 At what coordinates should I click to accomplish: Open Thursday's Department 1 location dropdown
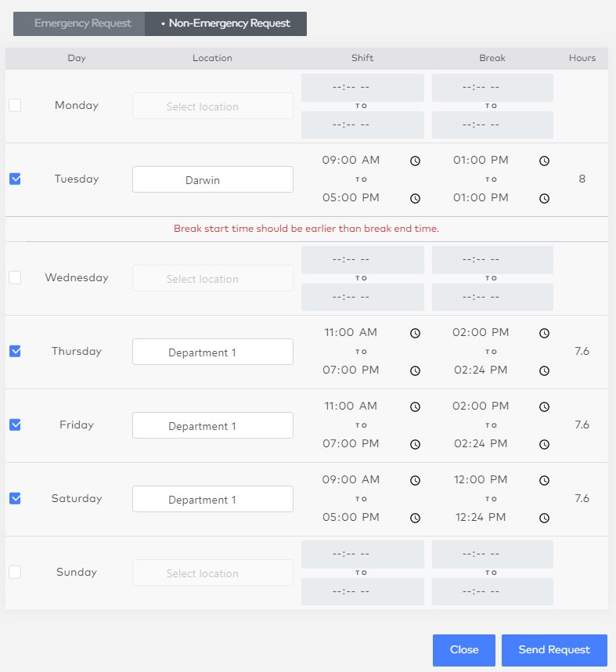click(213, 352)
